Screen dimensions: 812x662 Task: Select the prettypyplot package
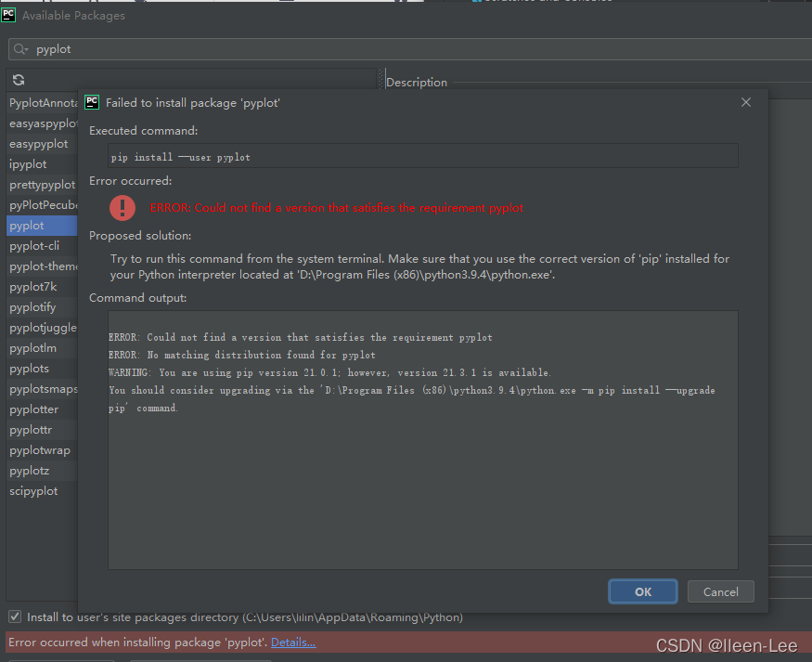click(39, 184)
